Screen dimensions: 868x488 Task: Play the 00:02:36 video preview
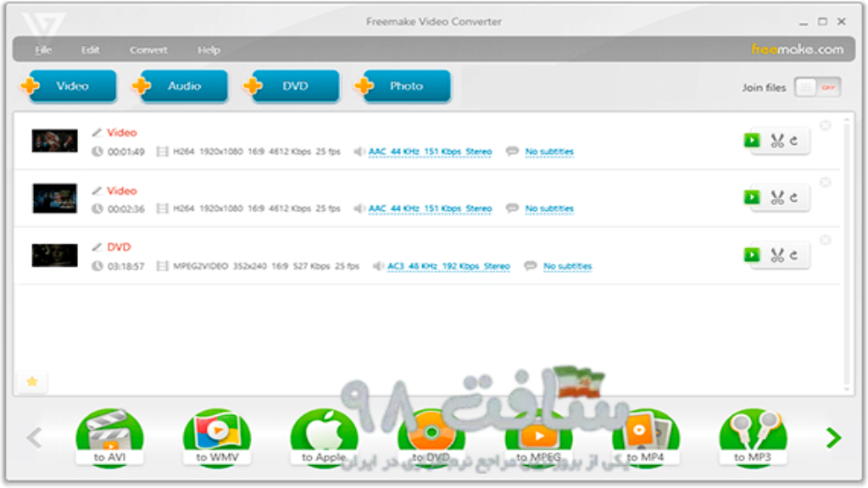pos(752,197)
